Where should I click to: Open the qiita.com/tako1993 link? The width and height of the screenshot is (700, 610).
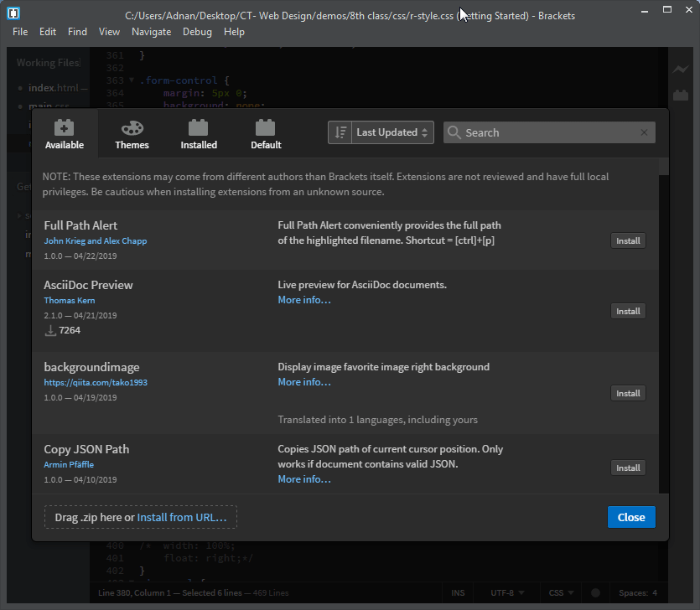coord(96,382)
